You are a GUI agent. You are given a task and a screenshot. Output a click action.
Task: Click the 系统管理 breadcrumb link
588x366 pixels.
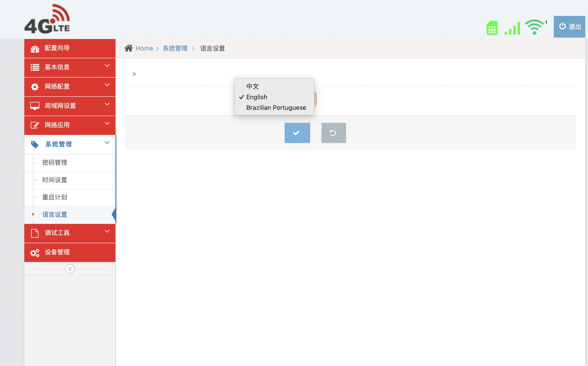(175, 48)
